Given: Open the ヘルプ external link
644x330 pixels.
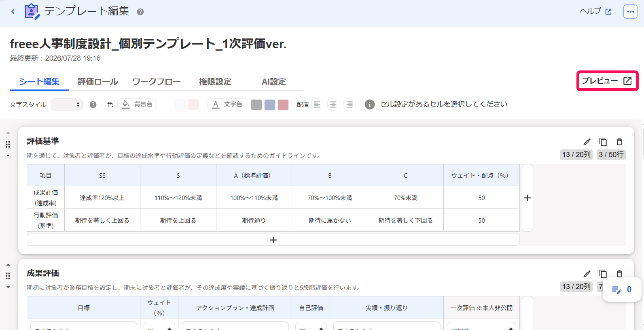Looking at the screenshot, I should tap(595, 11).
